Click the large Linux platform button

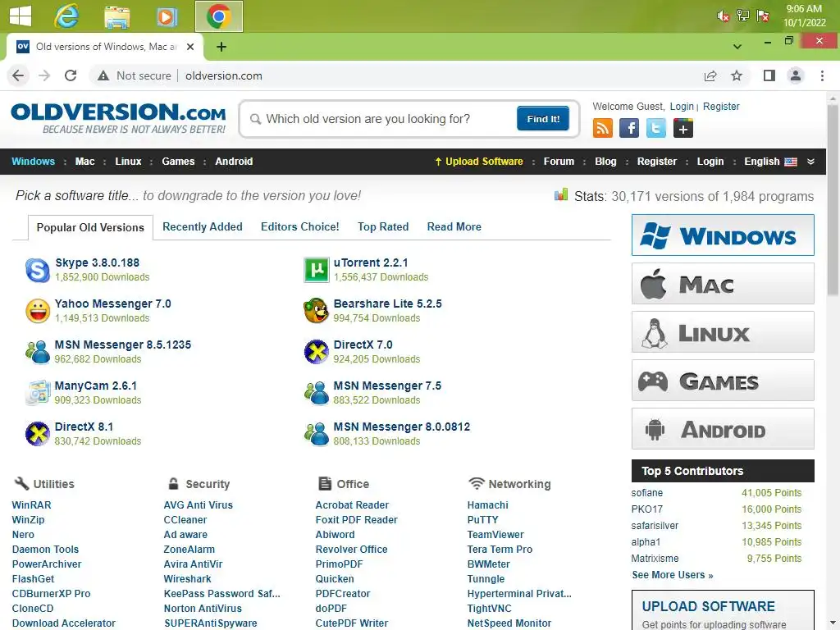tap(723, 332)
